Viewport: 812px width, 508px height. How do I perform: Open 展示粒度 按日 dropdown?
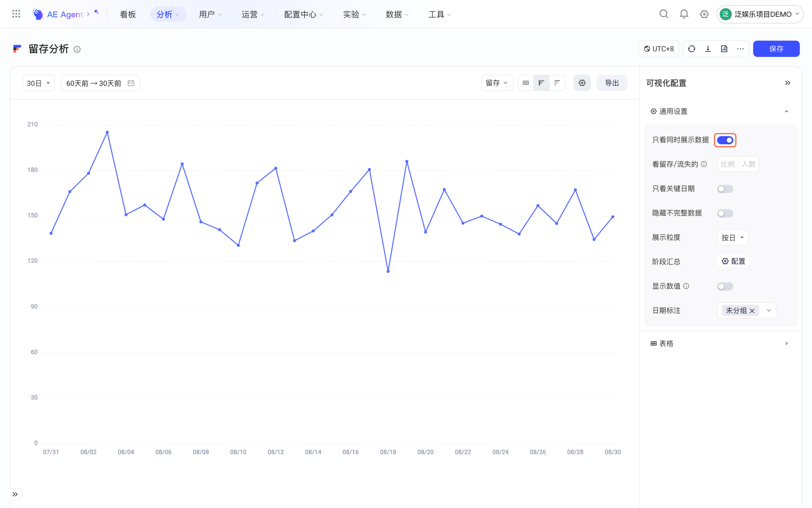coord(733,237)
